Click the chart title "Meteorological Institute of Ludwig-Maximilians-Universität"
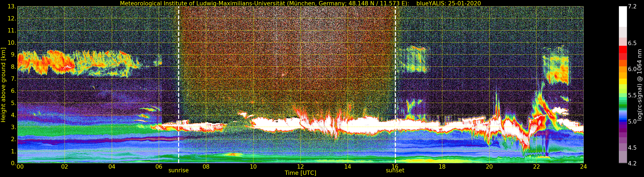This screenshot has width=644, height=177. pos(203,3)
